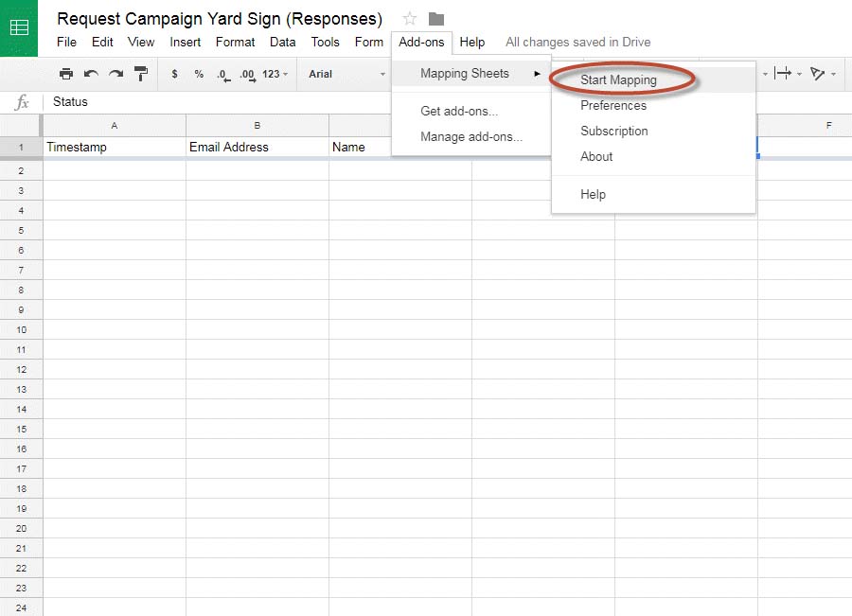Viewport: 852px width, 616px height.
Task: Select the Email Address header cell
Action: [257, 148]
